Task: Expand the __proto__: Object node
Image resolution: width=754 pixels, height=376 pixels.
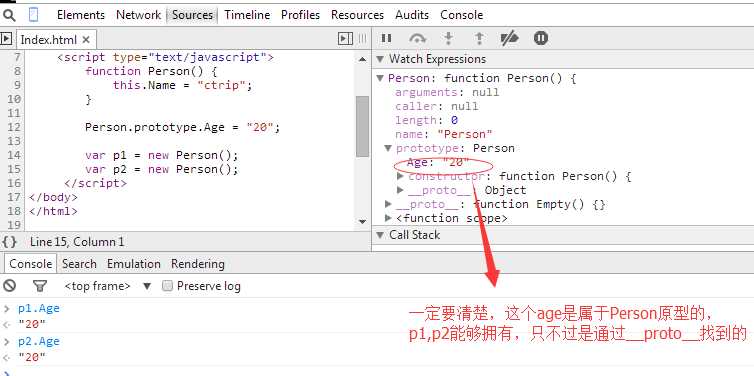Action: [x=400, y=190]
